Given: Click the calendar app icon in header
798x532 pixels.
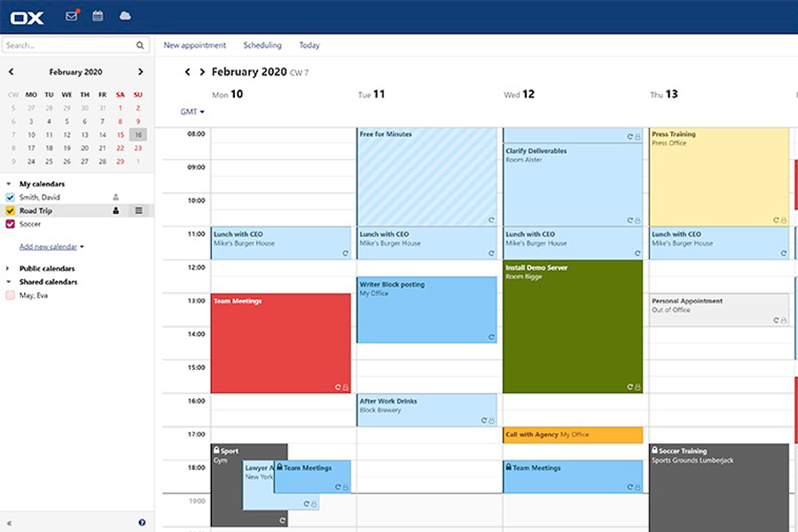Looking at the screenshot, I should 98,16.
